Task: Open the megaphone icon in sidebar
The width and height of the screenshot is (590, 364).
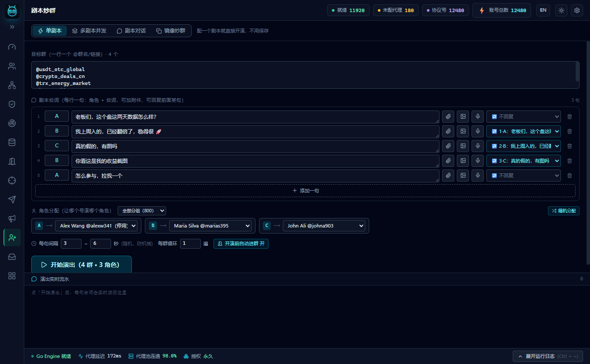Action: (x=12, y=218)
